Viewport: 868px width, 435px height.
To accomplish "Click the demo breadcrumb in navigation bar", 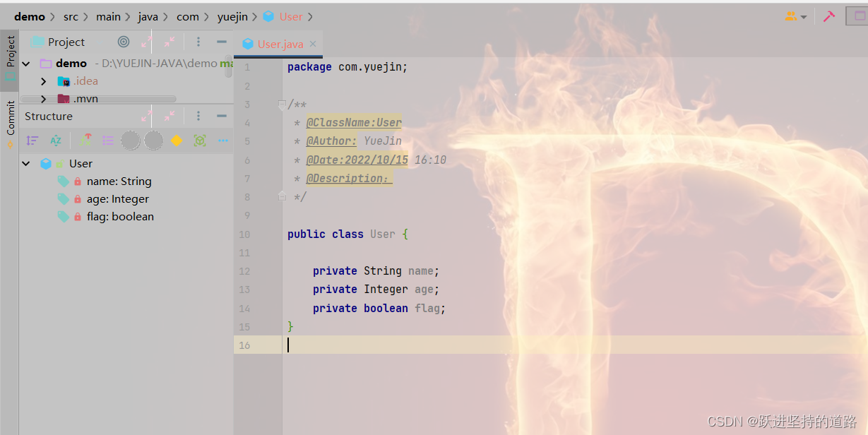I will (x=30, y=16).
